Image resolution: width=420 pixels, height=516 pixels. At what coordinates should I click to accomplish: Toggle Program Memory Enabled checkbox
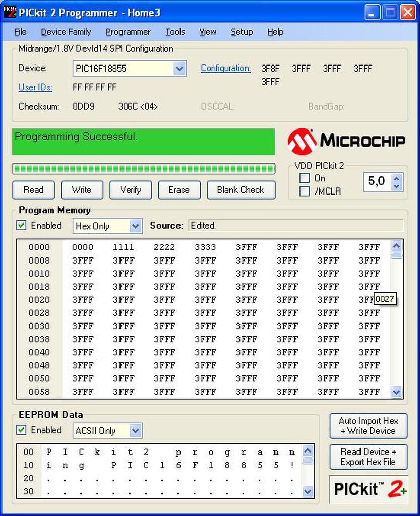coord(21,225)
